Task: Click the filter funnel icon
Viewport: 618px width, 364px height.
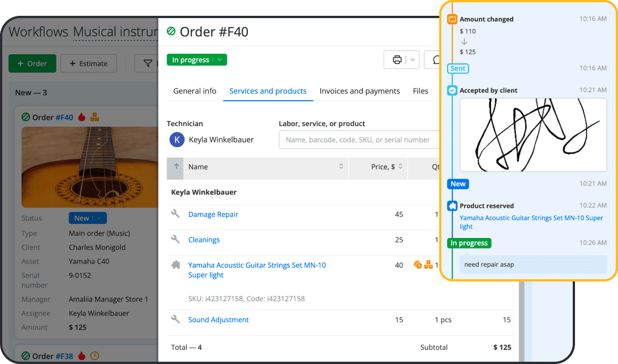Action: click(147, 64)
